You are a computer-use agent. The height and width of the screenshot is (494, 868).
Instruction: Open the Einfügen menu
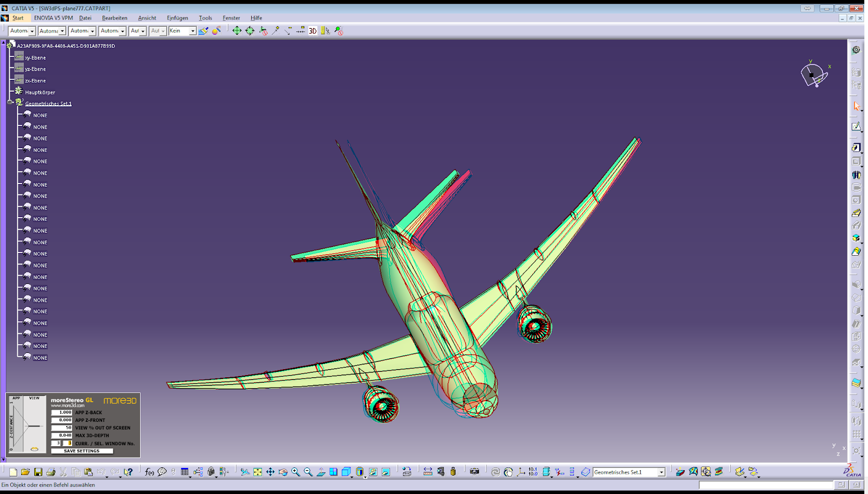click(178, 17)
